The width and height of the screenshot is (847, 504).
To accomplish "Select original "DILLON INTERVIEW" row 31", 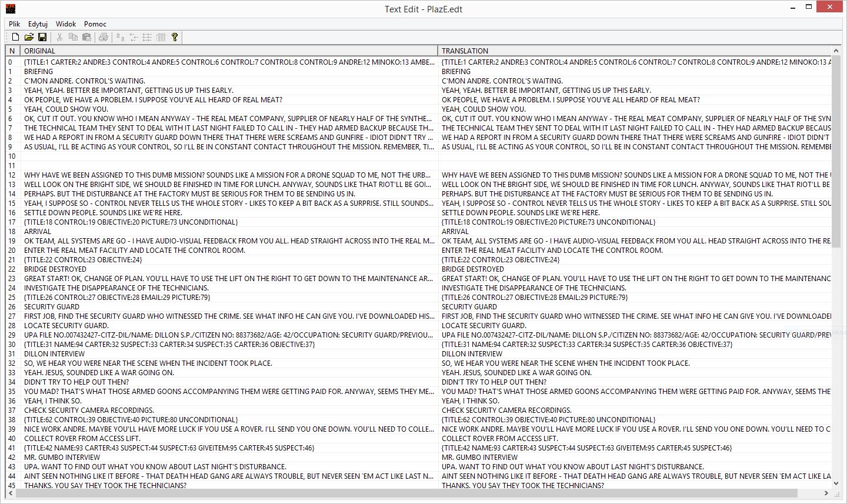I will [54, 354].
